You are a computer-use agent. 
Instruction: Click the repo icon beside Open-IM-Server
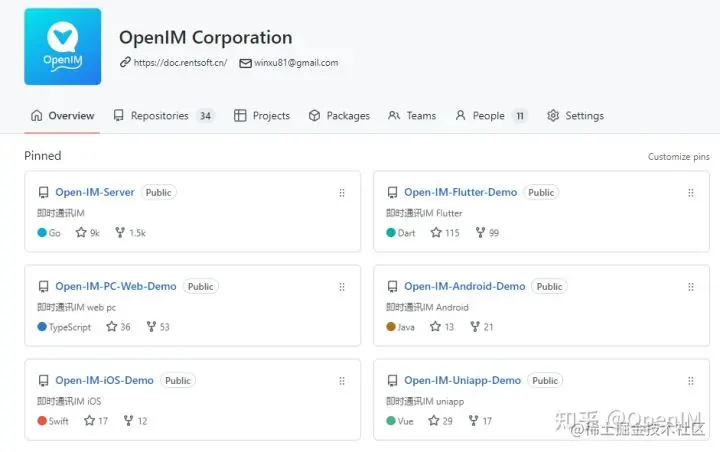[44, 192]
